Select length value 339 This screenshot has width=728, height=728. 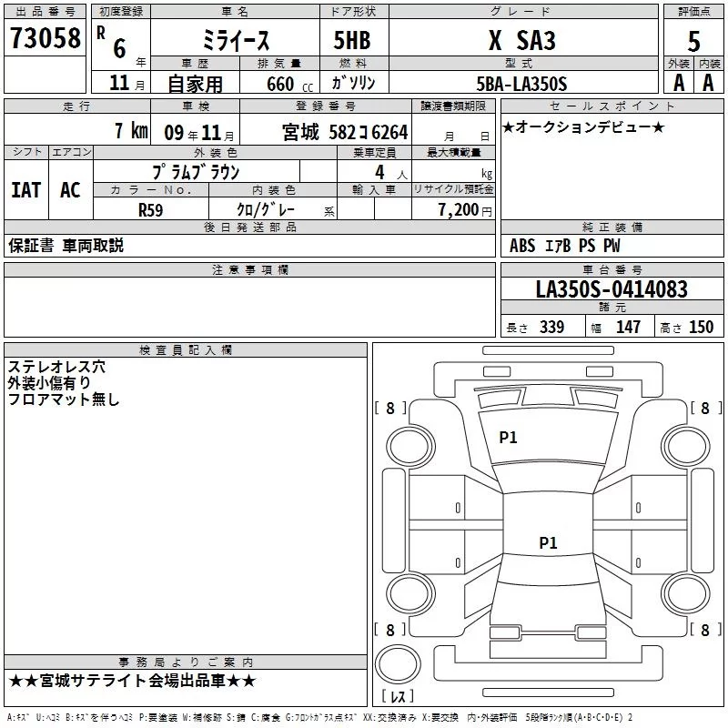[x=551, y=327]
